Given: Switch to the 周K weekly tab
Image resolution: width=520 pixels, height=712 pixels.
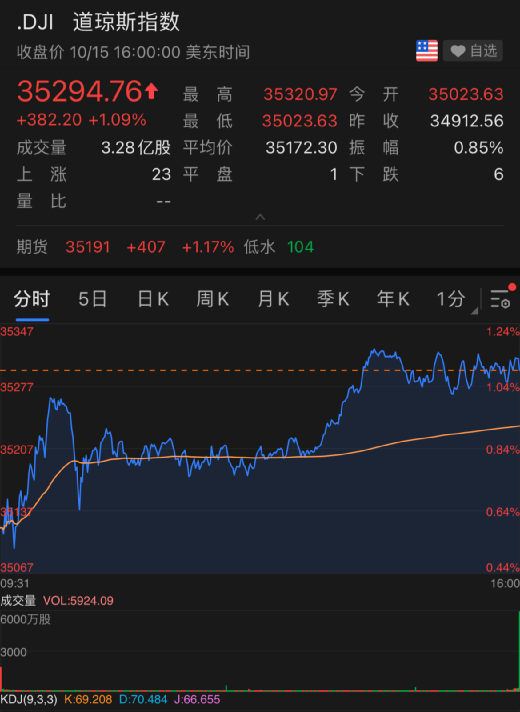Looking at the screenshot, I should (213, 299).
